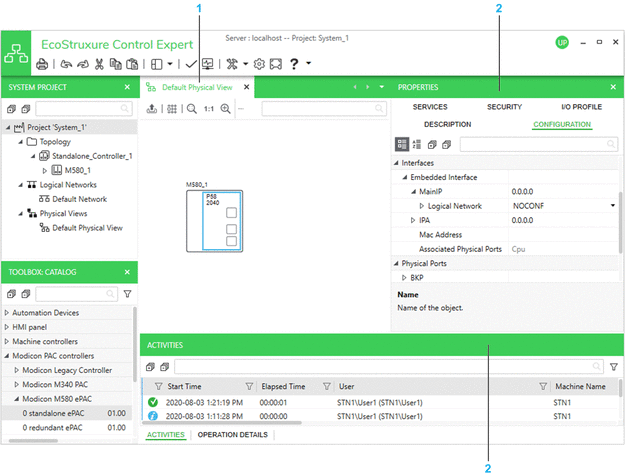Viewport: 626px width, 476px height.
Task: Click the Properties search field
Action: point(539,144)
